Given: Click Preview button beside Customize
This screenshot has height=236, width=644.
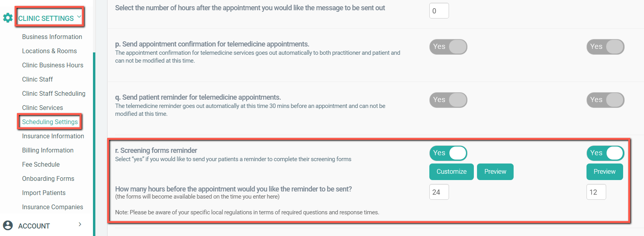Looking at the screenshot, I should 495,172.
